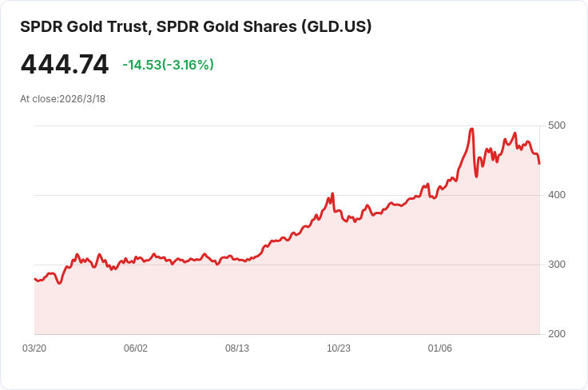Click the starting point of the price line

point(34,279)
